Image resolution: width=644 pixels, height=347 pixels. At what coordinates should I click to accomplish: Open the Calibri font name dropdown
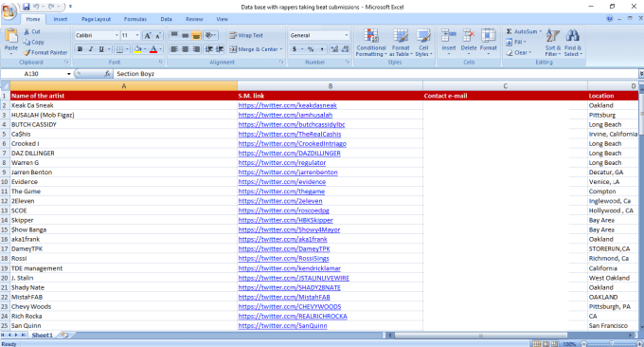(x=116, y=35)
